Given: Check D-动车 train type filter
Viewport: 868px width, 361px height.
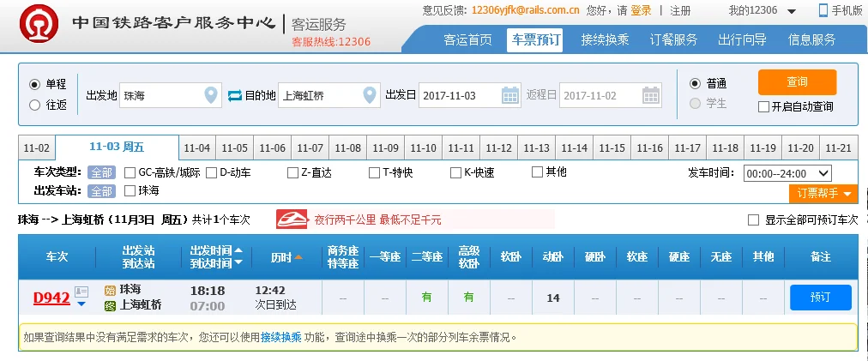Looking at the screenshot, I should 211,172.
